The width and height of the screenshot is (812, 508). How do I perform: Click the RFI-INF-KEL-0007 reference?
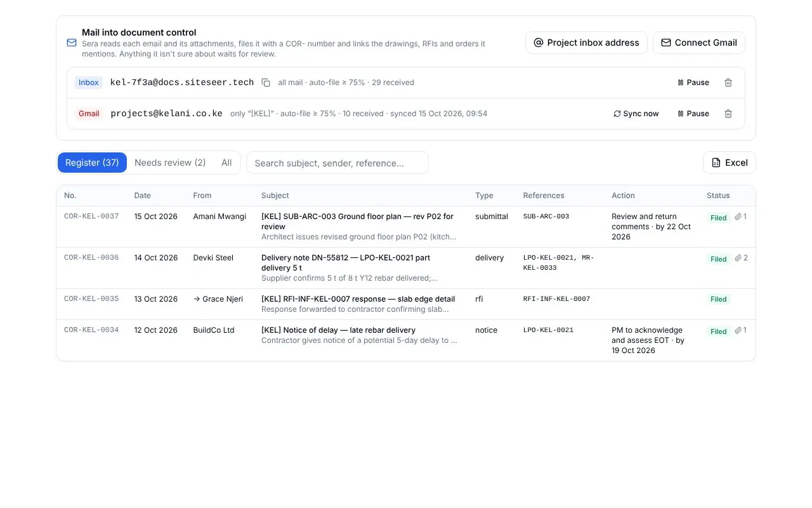556,299
